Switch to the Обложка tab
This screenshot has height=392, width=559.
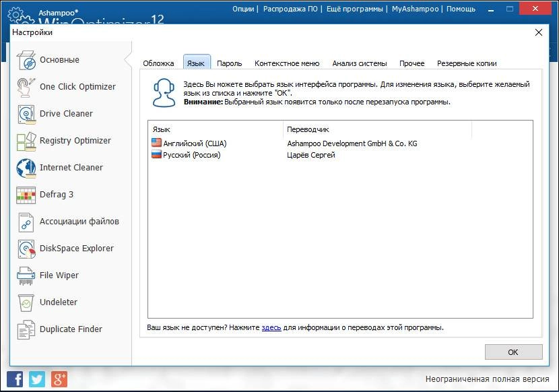click(x=158, y=63)
